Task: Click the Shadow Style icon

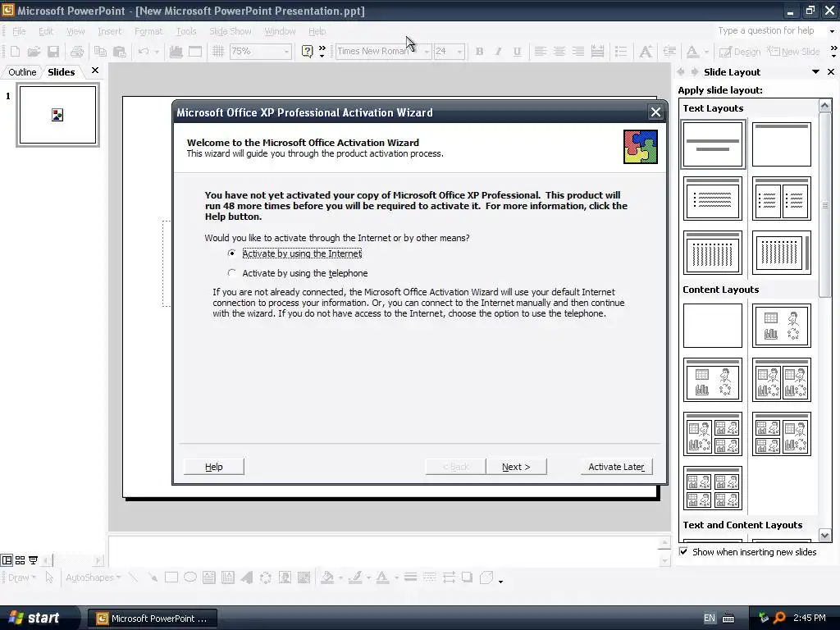Action: pyautogui.click(x=467, y=577)
